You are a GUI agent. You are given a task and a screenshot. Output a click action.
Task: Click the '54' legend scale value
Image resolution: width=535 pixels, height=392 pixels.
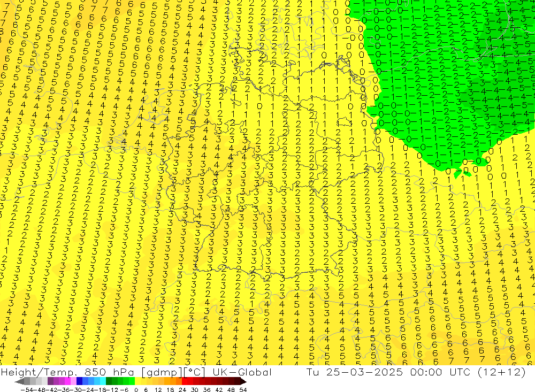243,390
